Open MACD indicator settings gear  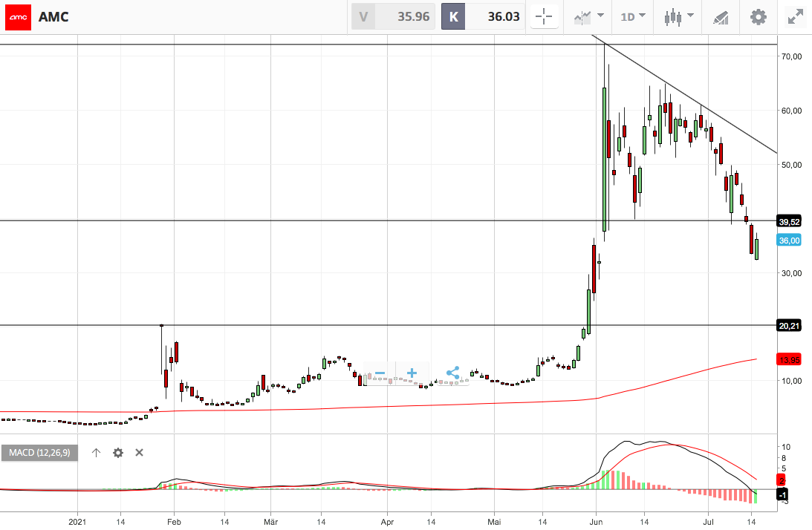coord(118,453)
